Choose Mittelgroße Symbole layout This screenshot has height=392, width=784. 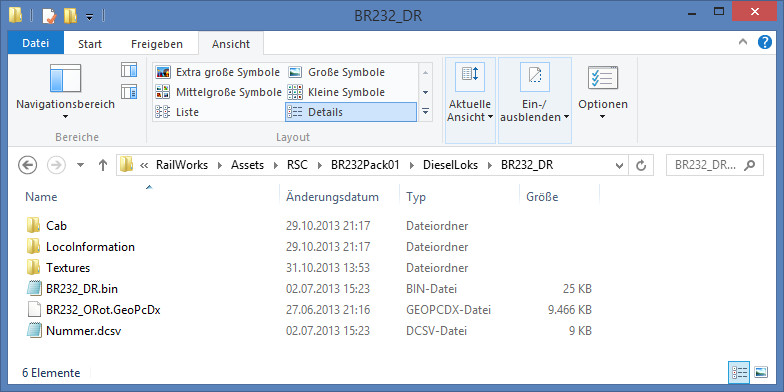coord(218,92)
